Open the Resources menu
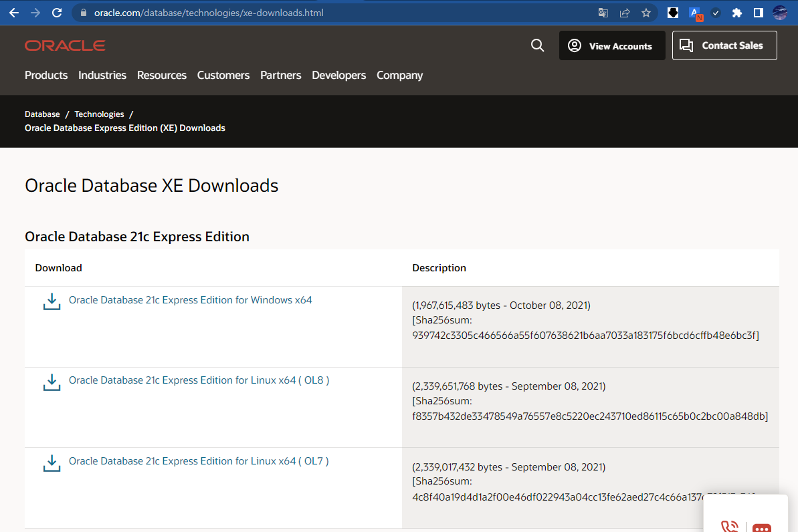 pyautogui.click(x=162, y=76)
